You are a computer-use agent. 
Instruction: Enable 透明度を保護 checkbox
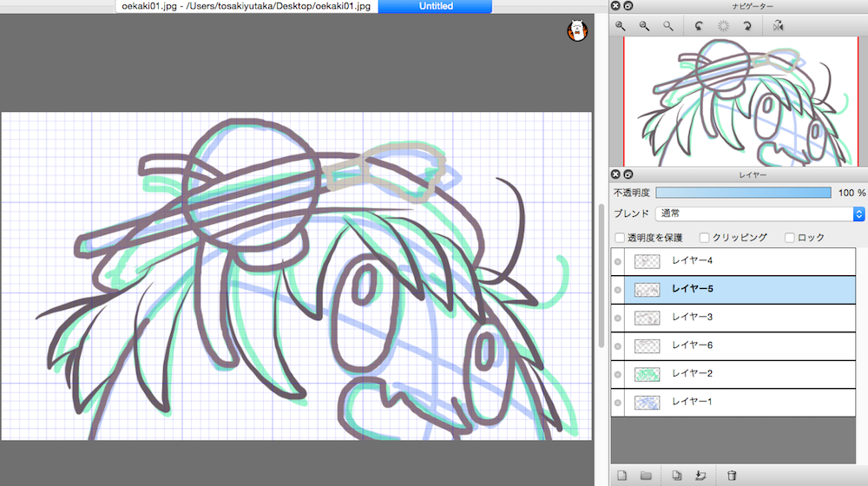(x=620, y=238)
